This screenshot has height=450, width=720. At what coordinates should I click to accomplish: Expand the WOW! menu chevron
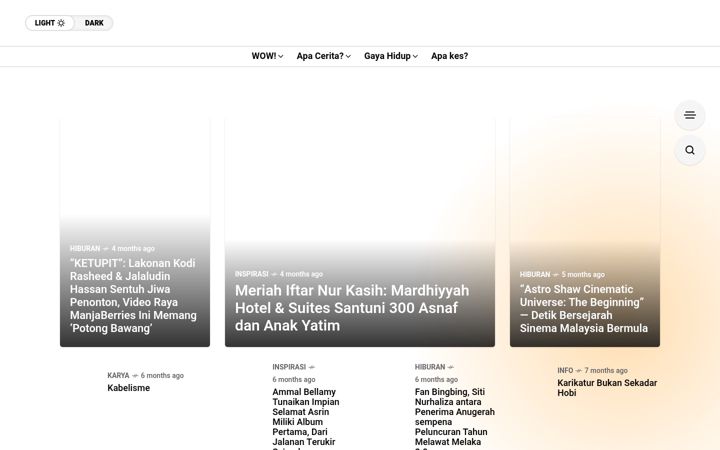[281, 56]
